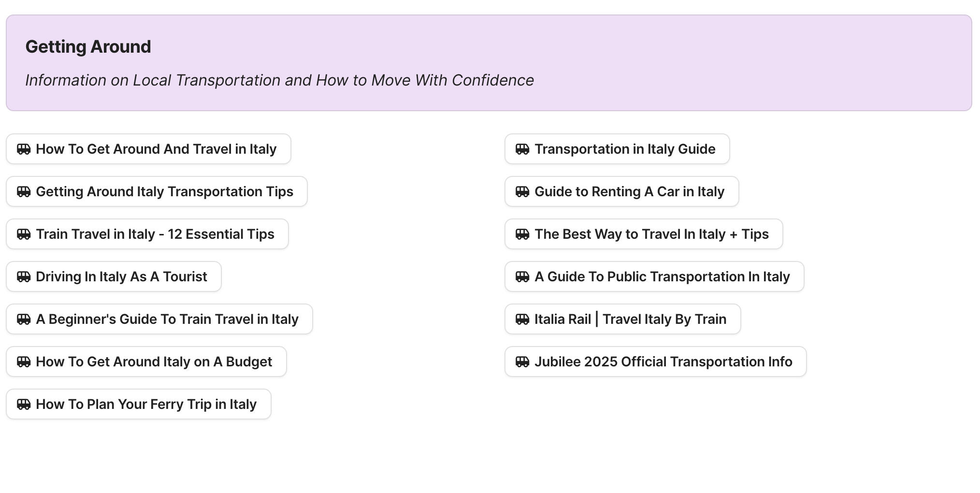Viewport: 980px width, 493px height.
Task: Click the "Driving In Italy As A Tourist" button
Action: pos(113,276)
